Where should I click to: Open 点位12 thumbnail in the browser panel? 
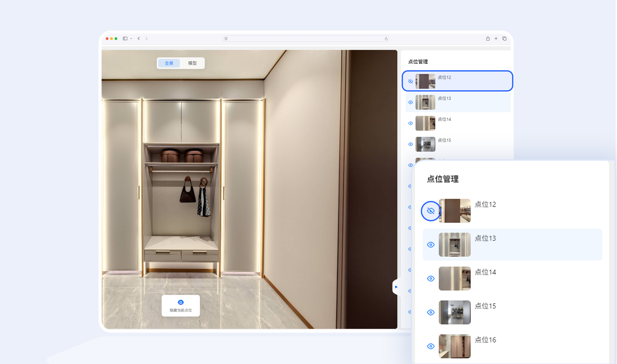(x=425, y=81)
